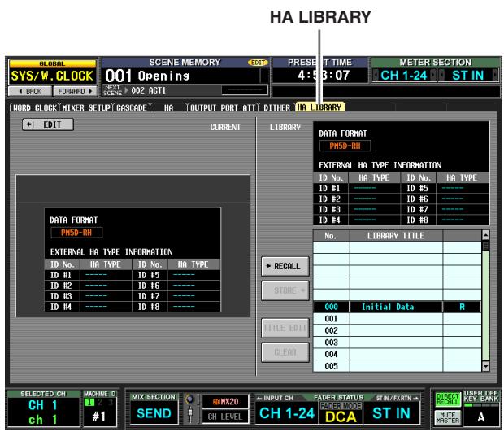This screenshot has width=504, height=432.
Task: Open the MIXER SETUP tab
Action: [x=86, y=107]
